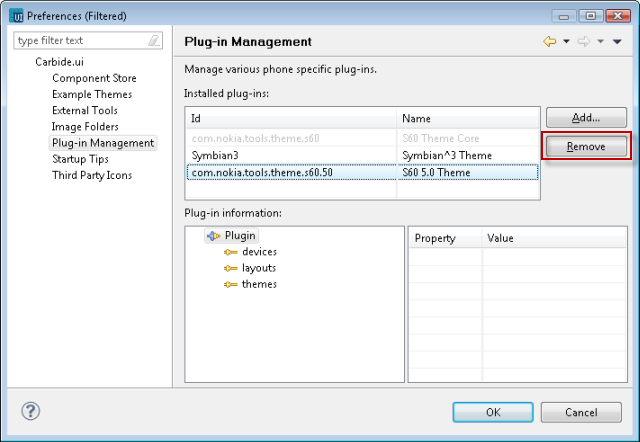
Task: Click the Name column header
Action: pyautogui.click(x=468, y=119)
